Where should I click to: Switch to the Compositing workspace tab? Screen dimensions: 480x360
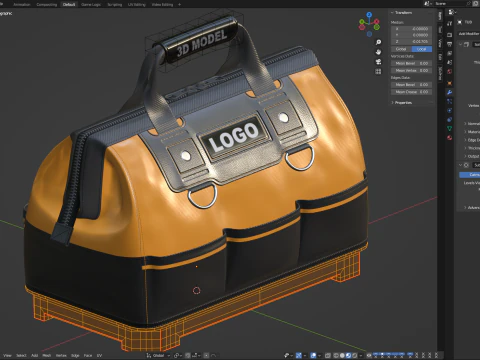click(47, 5)
